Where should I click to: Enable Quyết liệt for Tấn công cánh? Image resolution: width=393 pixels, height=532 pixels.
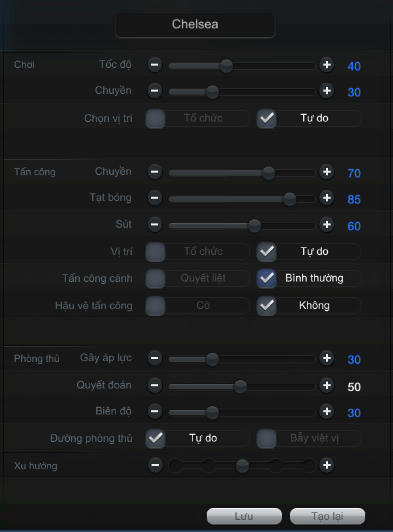pos(155,279)
